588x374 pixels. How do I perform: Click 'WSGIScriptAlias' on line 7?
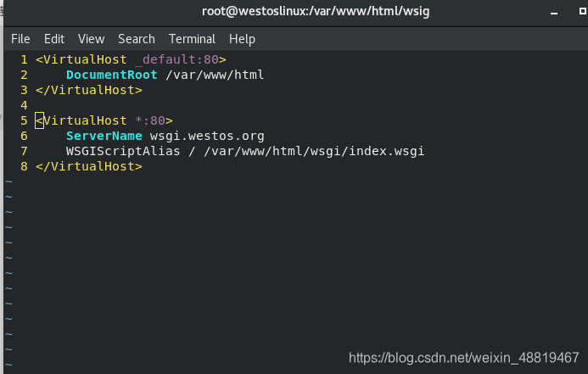[x=123, y=152]
